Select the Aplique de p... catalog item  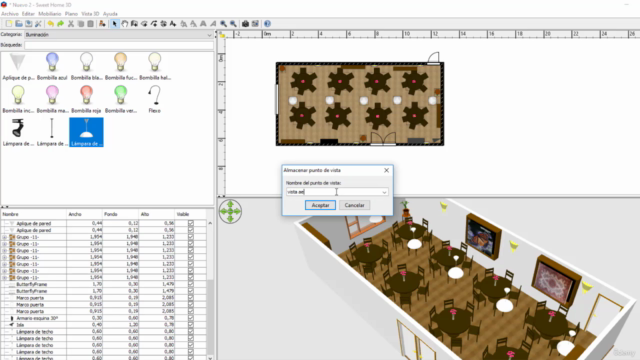tap(18, 66)
